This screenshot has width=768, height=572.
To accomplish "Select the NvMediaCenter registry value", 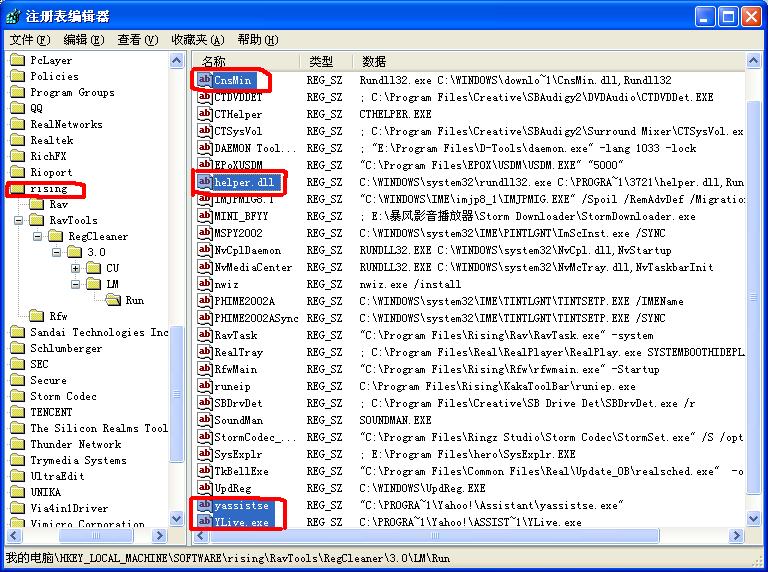I will point(253,267).
